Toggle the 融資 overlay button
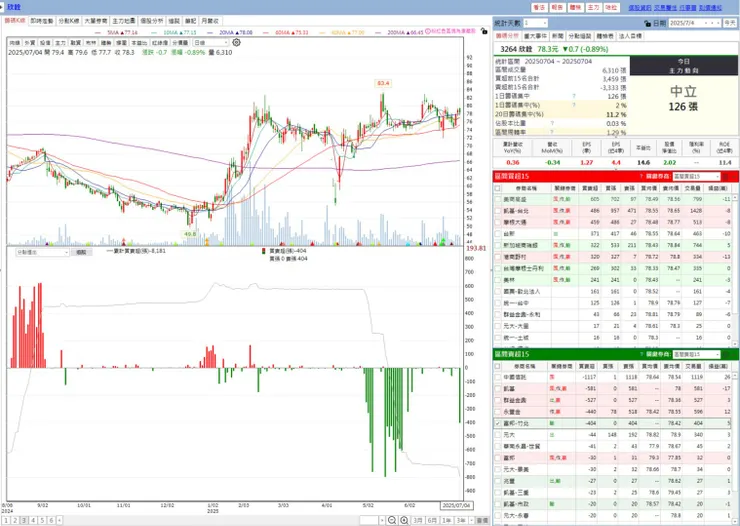740x526 pixels. 76,43
